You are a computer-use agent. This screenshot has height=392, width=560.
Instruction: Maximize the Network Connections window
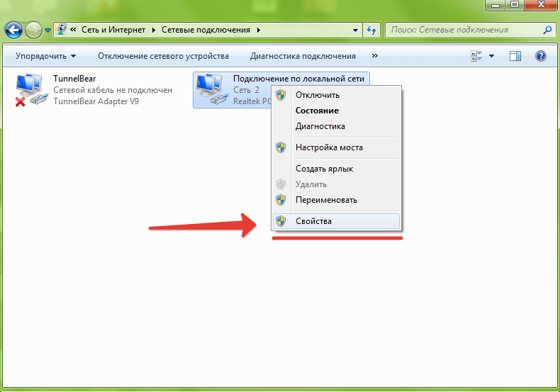pos(515,5)
